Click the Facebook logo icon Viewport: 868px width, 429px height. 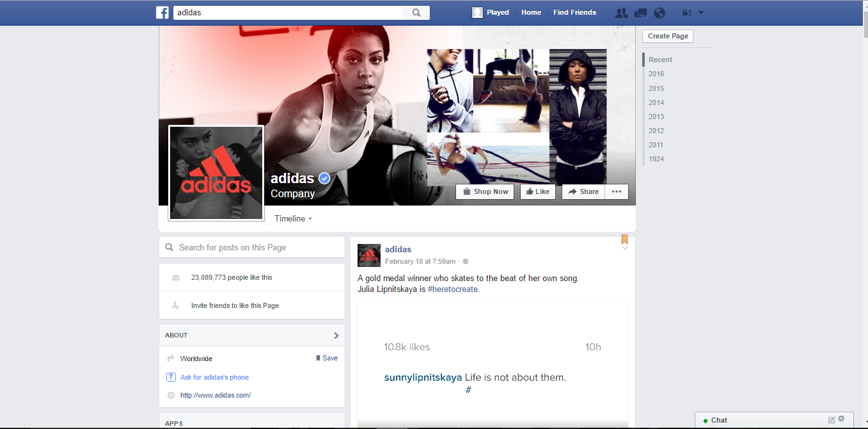coord(162,12)
